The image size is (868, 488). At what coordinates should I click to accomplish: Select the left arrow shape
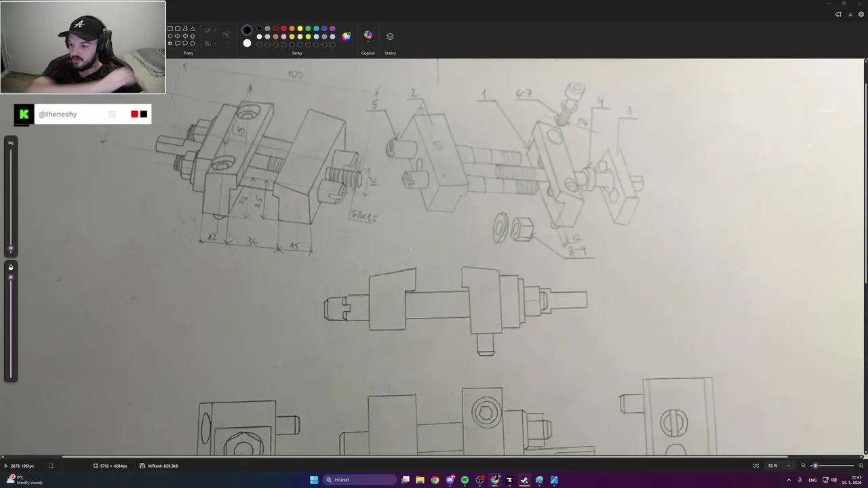click(185, 36)
